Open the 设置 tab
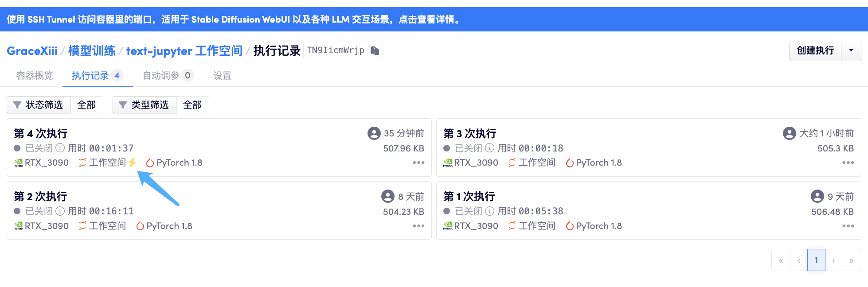This screenshot has height=287, width=868. 222,76
